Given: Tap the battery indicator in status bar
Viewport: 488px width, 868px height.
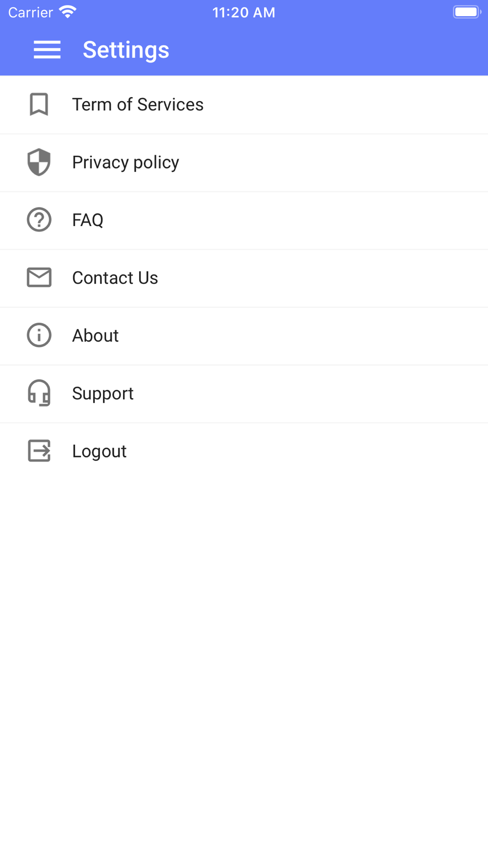Looking at the screenshot, I should click(467, 12).
